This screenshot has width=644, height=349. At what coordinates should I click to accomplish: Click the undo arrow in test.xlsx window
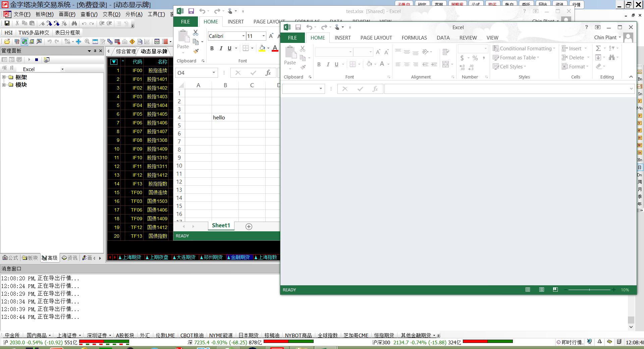(x=202, y=11)
